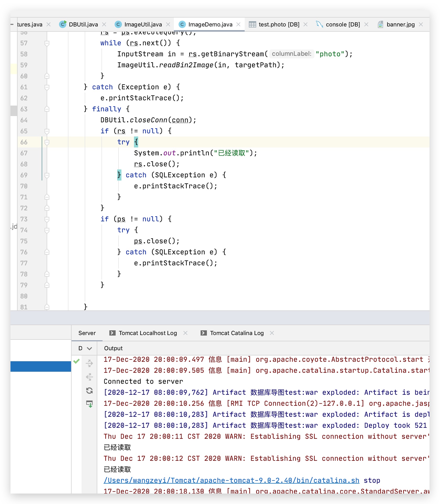Collapse the while loop fold at line 57
Viewport: 440px width, 504px height.
coord(47,43)
